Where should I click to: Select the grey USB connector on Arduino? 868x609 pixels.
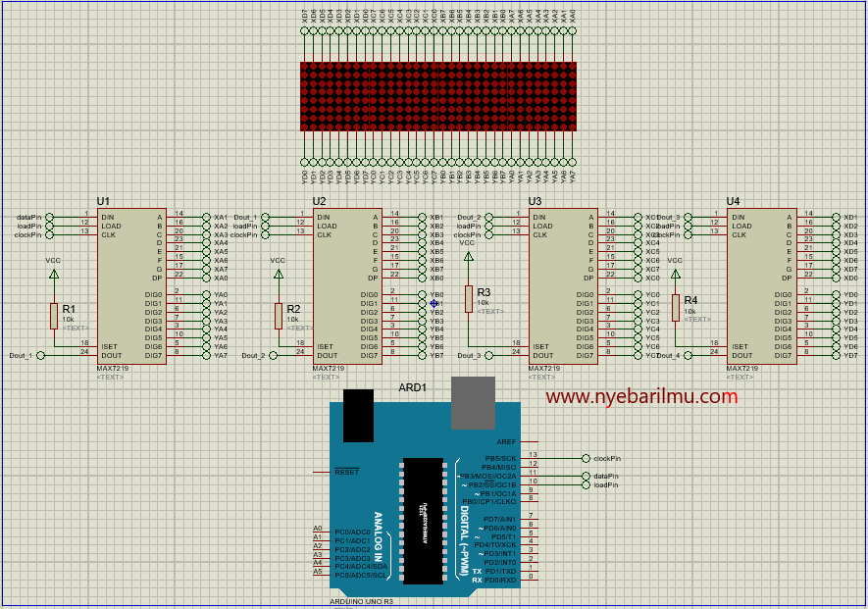pyautogui.click(x=472, y=402)
